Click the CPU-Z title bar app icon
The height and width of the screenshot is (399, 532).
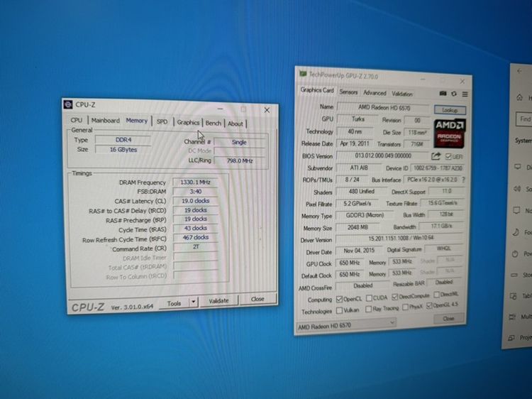point(68,104)
